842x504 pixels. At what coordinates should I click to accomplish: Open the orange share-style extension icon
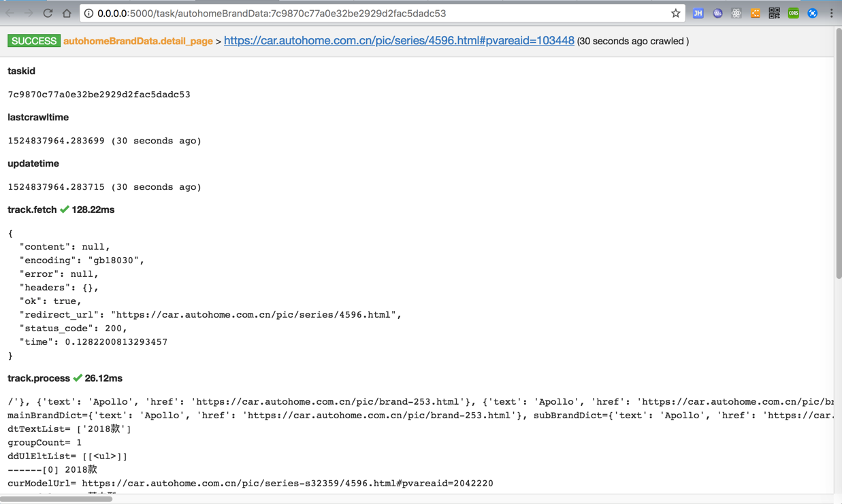click(x=756, y=13)
